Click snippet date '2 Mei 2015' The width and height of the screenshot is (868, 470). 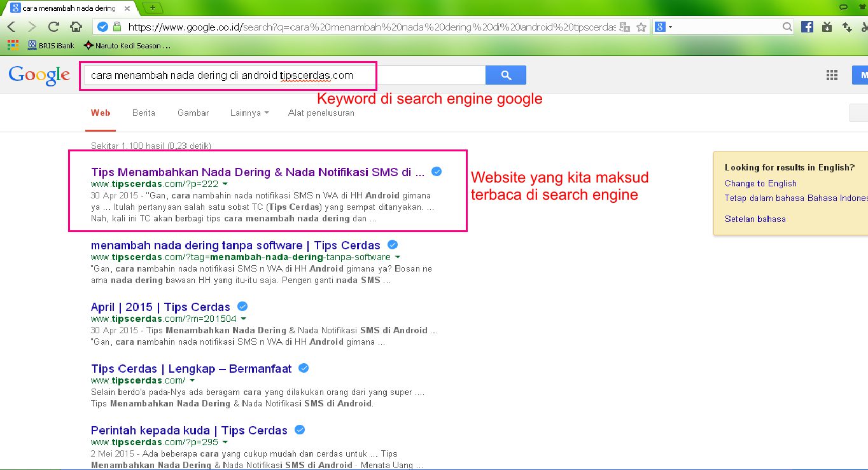[113, 454]
